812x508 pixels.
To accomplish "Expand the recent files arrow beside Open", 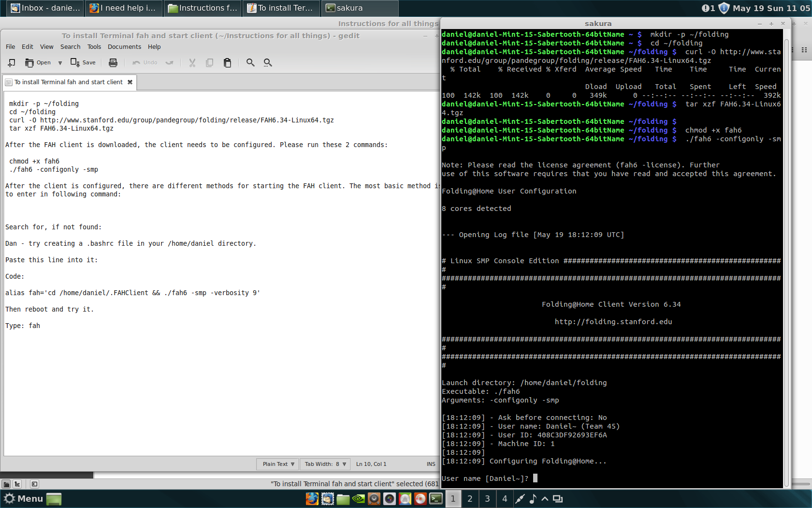I will 60,62.
